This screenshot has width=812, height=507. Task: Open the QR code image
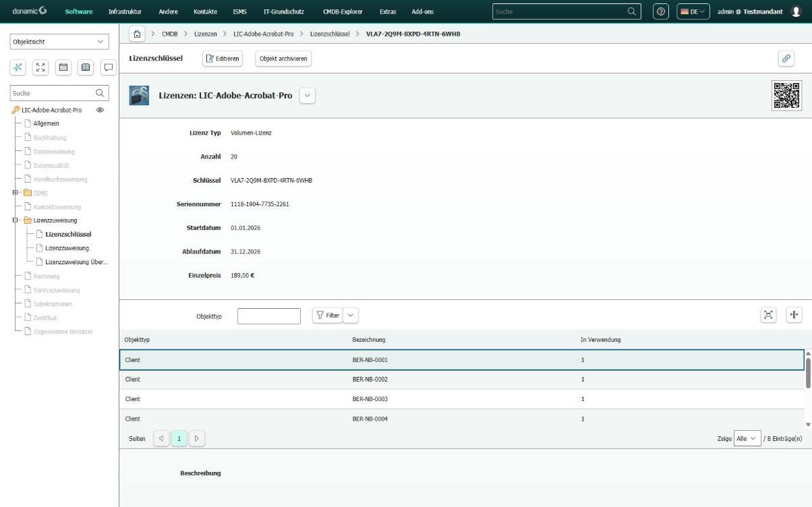click(x=786, y=96)
